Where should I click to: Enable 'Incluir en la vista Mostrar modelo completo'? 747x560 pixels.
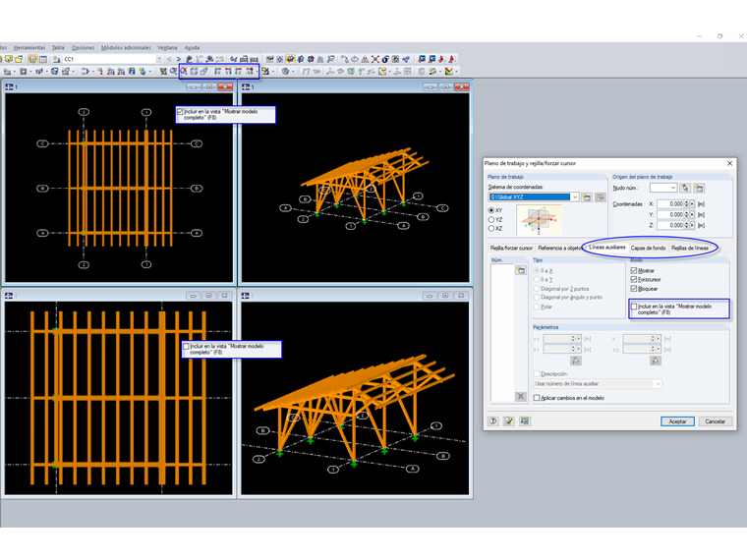pos(634,307)
